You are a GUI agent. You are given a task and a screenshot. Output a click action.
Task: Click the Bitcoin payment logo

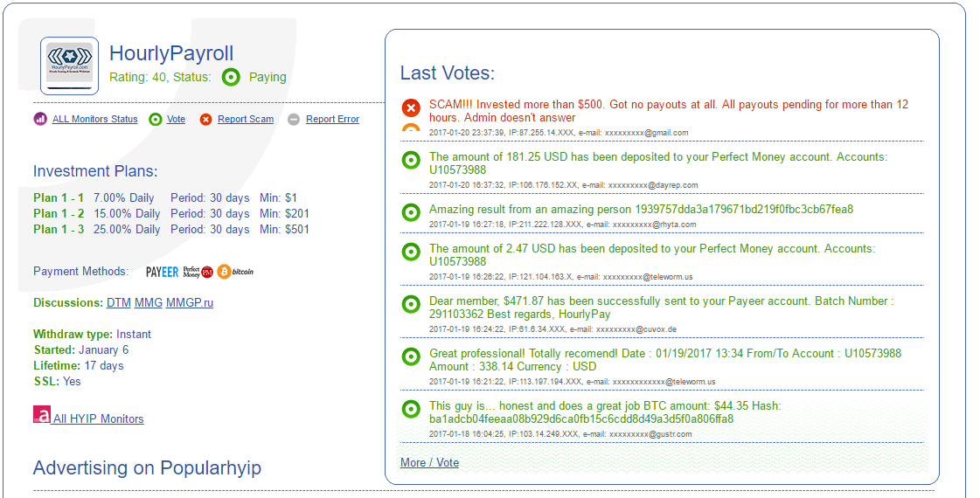(x=236, y=272)
